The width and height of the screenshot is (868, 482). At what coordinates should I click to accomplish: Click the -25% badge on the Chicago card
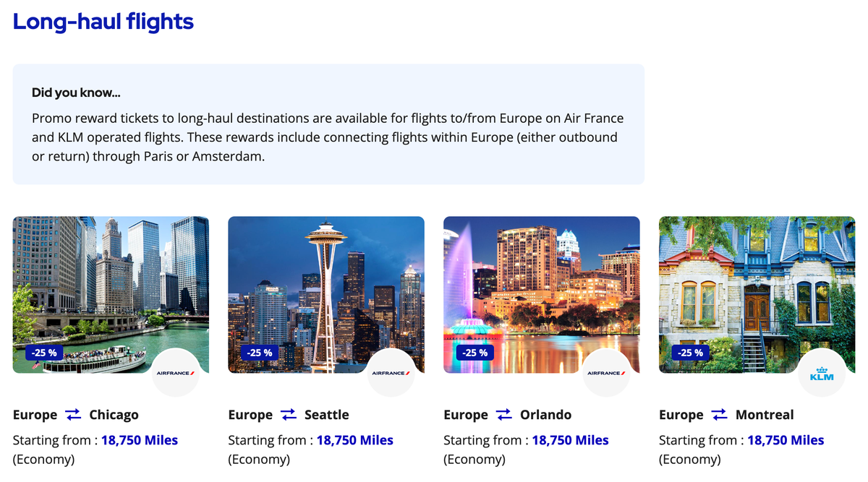point(44,353)
